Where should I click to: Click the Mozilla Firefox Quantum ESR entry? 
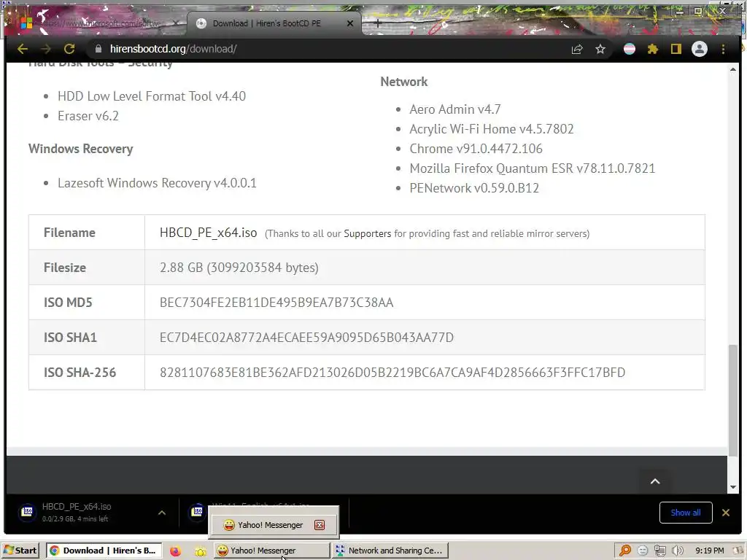[x=532, y=168]
